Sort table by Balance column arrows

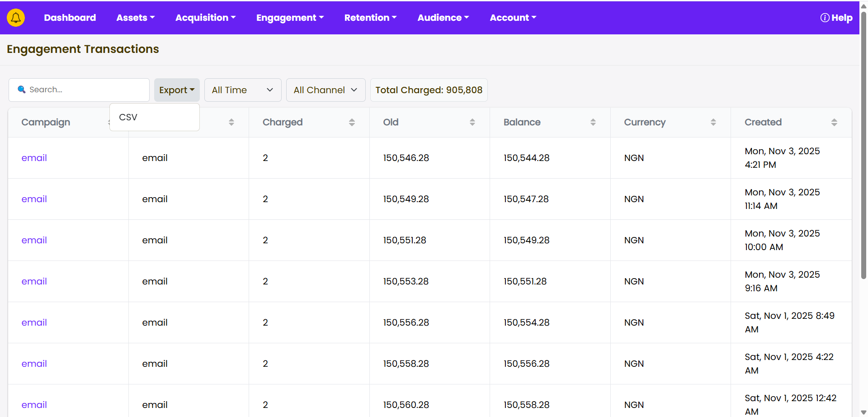(x=593, y=122)
